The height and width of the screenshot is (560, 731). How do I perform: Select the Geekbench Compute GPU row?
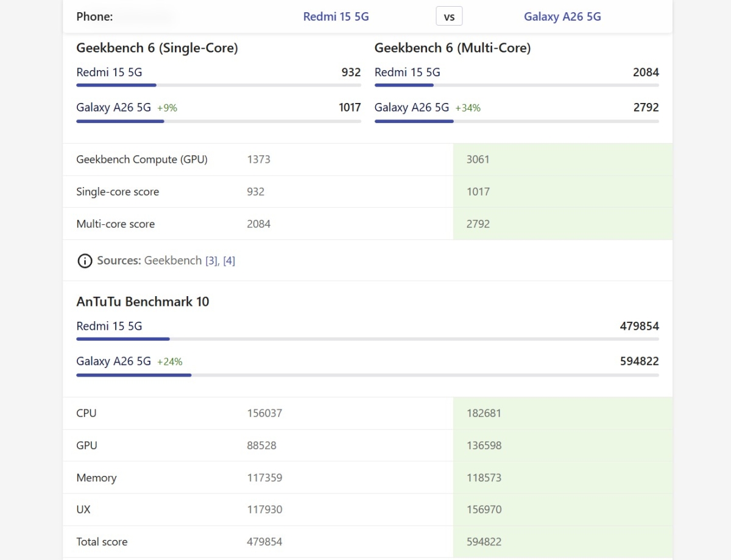click(x=141, y=159)
